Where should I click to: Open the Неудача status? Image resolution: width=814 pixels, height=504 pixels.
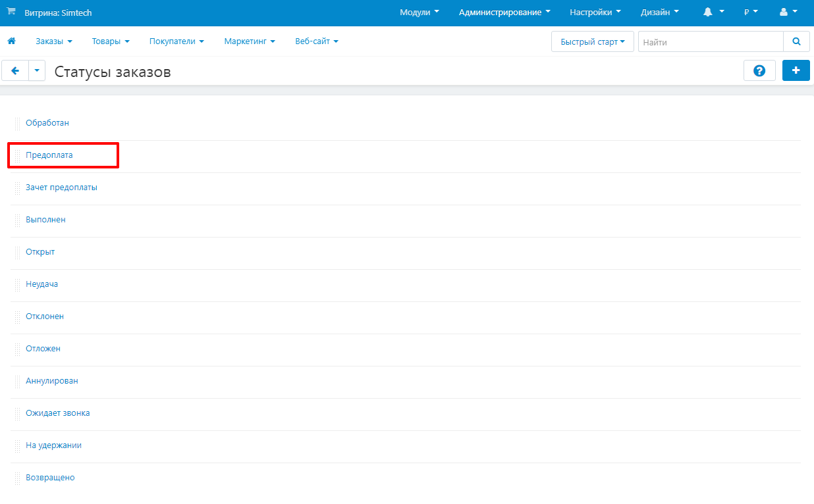(42, 284)
